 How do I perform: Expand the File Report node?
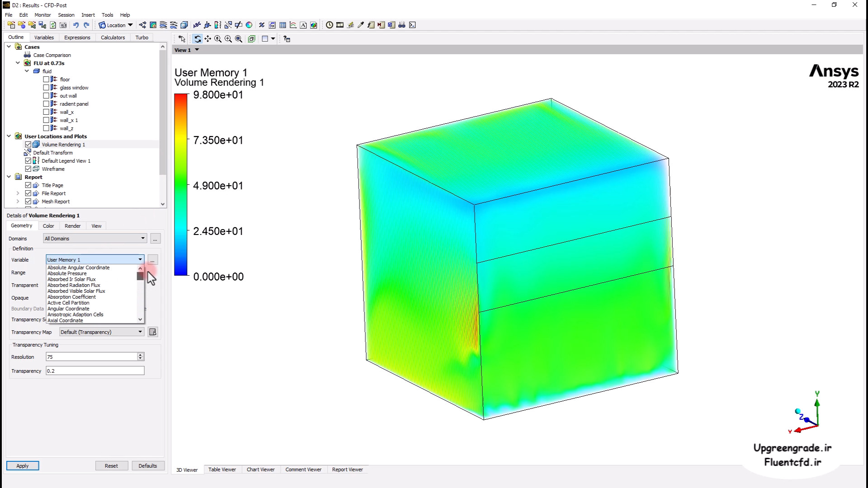(18, 193)
